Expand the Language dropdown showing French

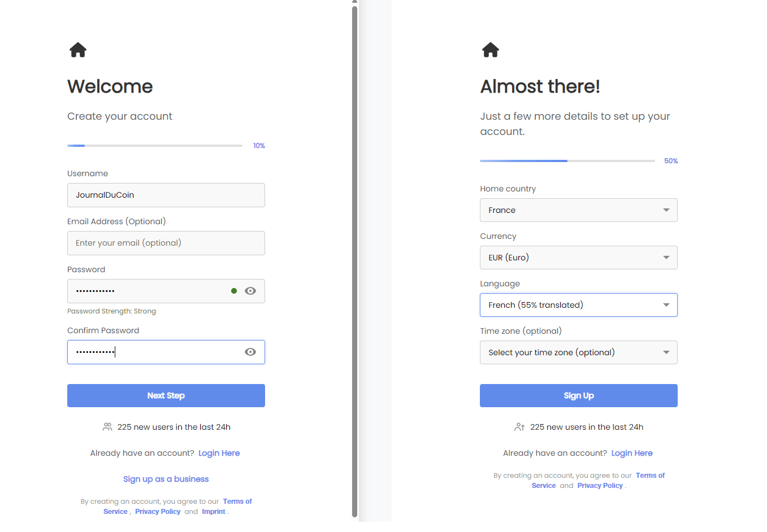[x=578, y=304]
